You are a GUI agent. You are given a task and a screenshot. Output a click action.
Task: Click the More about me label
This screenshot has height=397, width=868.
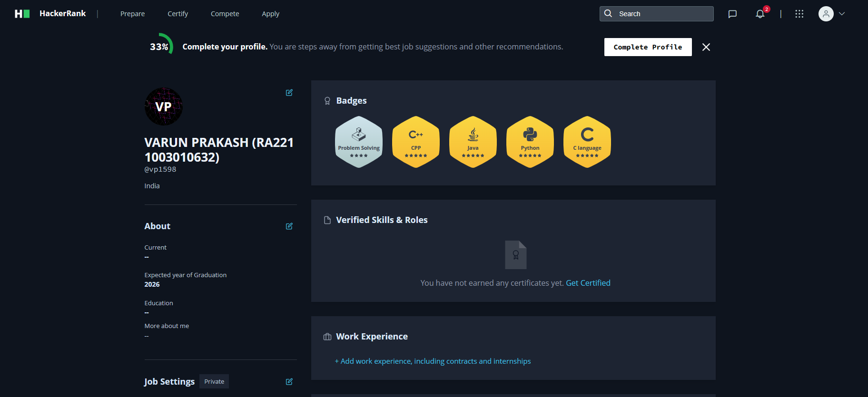(x=167, y=326)
